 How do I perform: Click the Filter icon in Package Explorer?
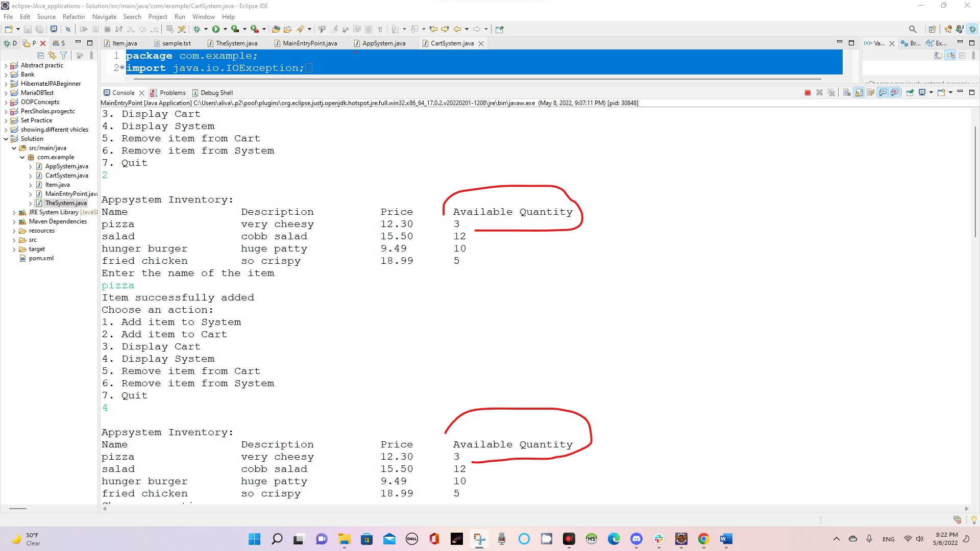coord(64,55)
